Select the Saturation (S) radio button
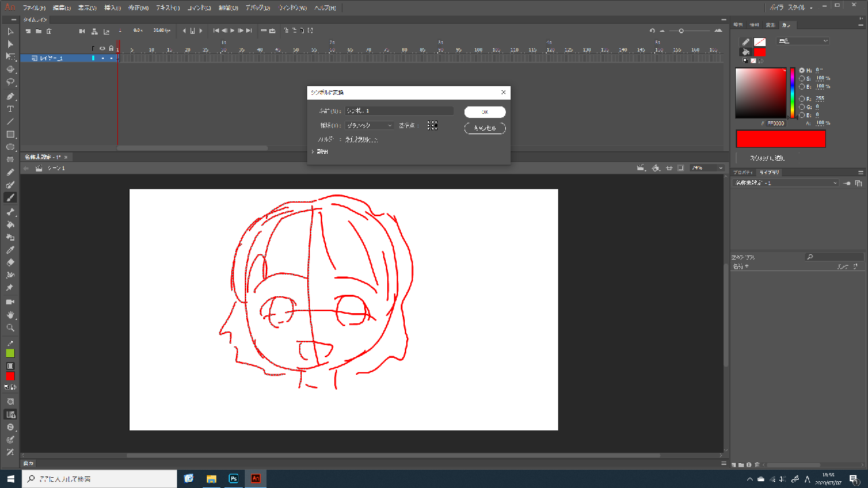The height and width of the screenshot is (488, 868). pos(802,79)
